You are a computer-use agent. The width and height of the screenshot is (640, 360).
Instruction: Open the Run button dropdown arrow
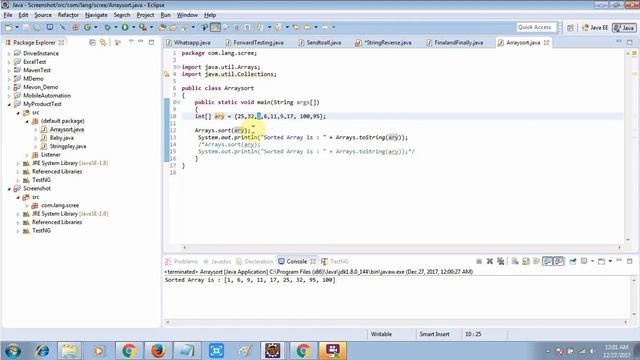coord(133,27)
